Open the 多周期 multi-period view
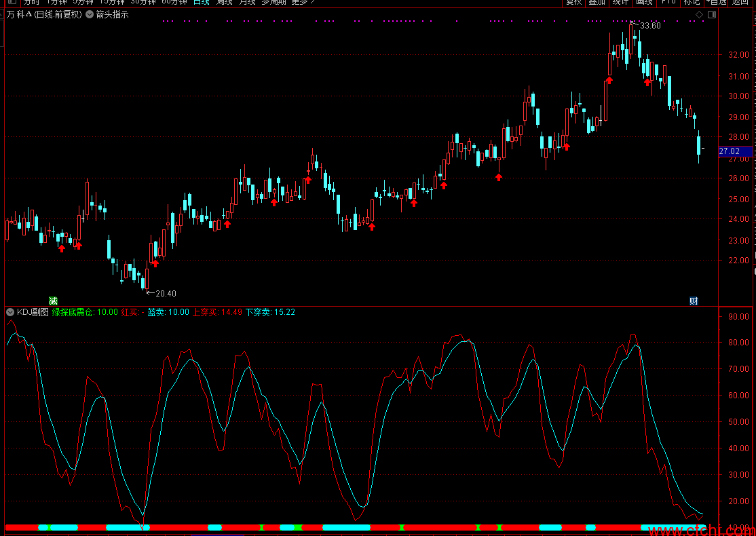Screen dimensions: 756x536 [274, 2]
